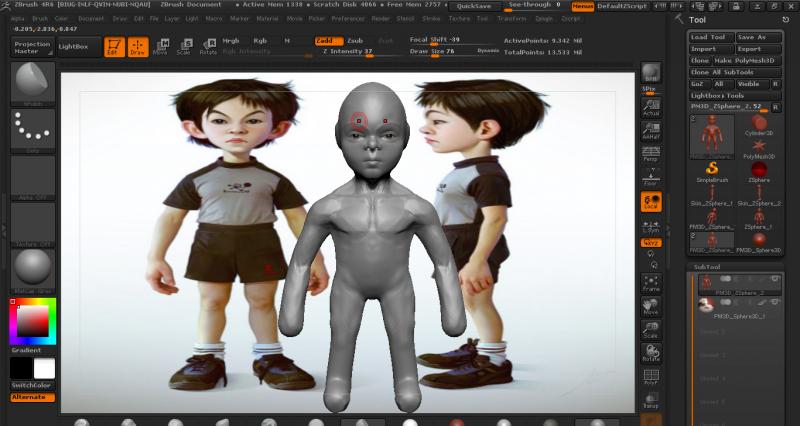Viewport: 800px width, 426px height.
Task: Activate Edit mode button
Action: [114, 46]
